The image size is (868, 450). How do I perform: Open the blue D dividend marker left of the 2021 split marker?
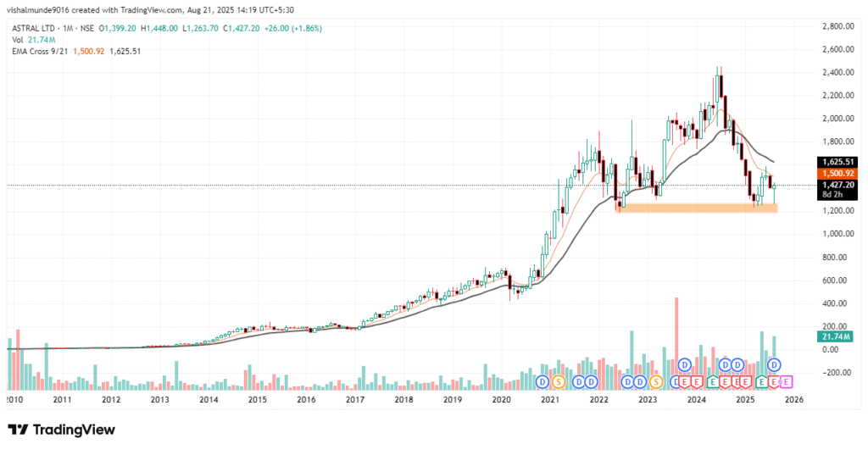click(x=542, y=382)
